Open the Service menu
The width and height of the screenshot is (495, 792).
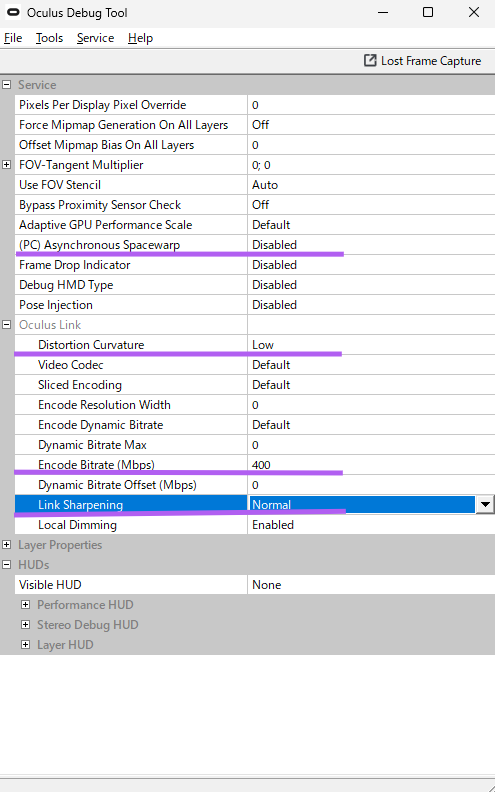(95, 38)
